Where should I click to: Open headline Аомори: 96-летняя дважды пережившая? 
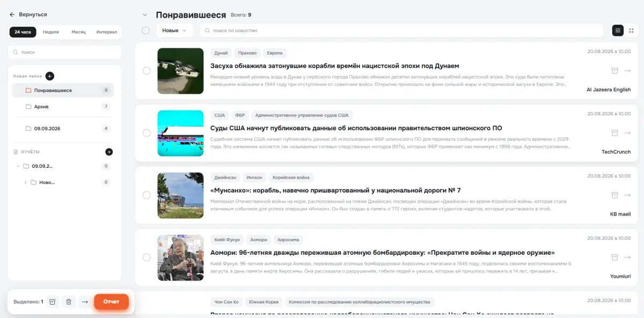383,253
